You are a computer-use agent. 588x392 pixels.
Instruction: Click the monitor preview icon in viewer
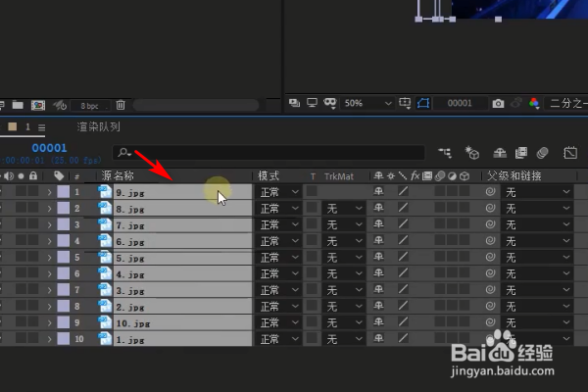point(312,103)
